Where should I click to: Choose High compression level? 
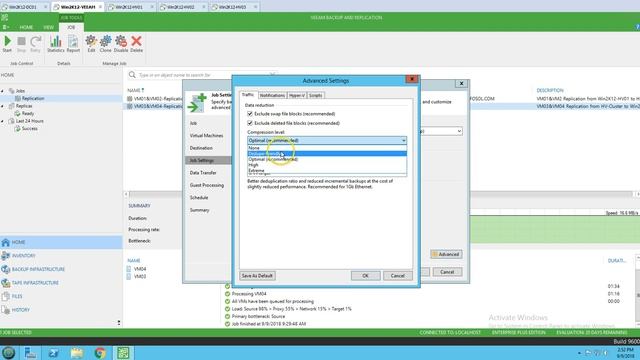click(x=327, y=165)
